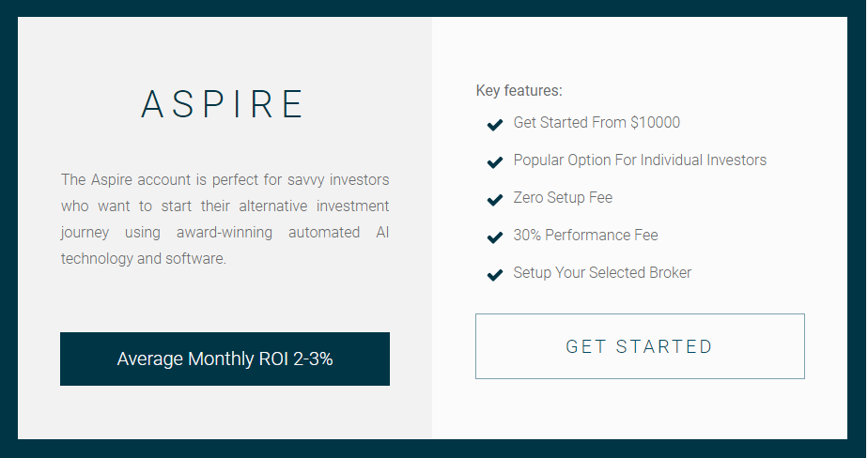This screenshot has height=458, width=868.
Task: Select the 30% Performance Fee feature text
Action: 585,235
